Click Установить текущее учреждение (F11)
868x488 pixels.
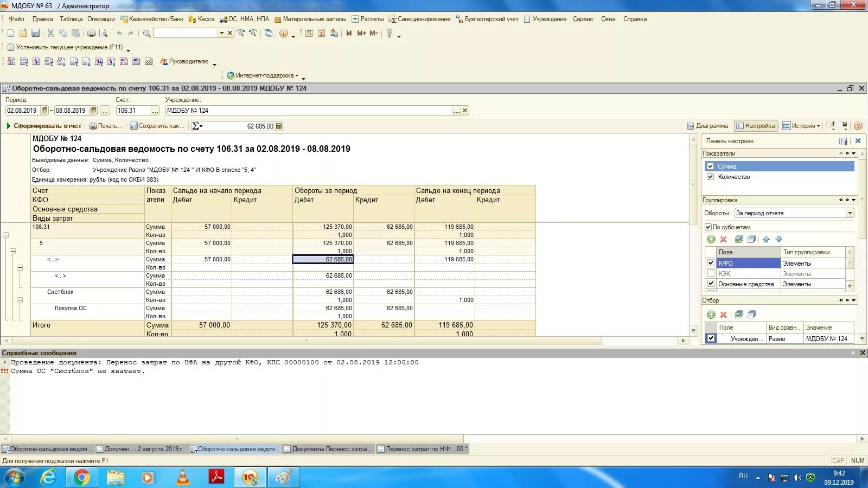pos(65,47)
